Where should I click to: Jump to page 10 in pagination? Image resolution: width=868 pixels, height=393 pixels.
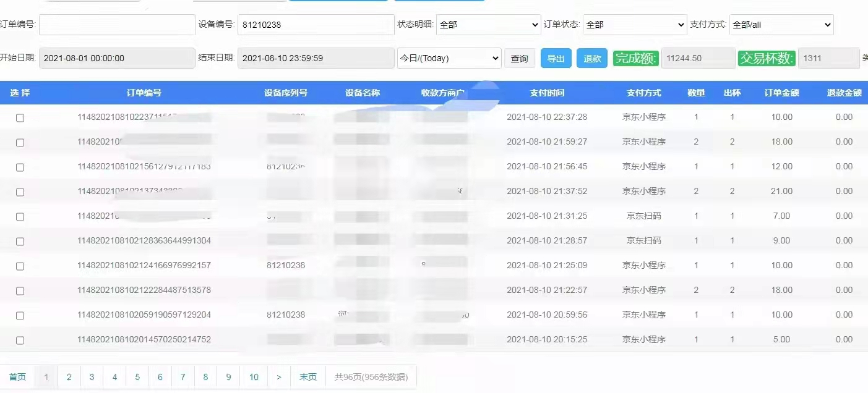254,377
